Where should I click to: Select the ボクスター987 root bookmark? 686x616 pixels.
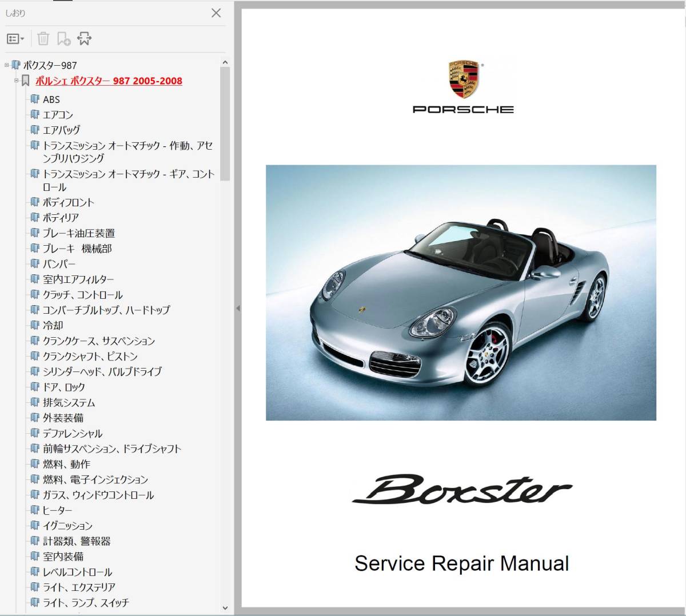point(50,65)
